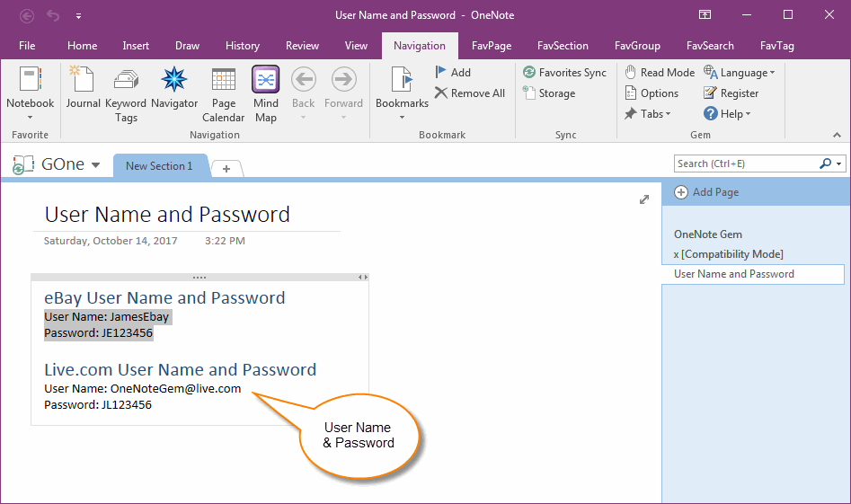Click the User Name: JamesEbay line
This screenshot has height=504, width=851.
click(106, 317)
